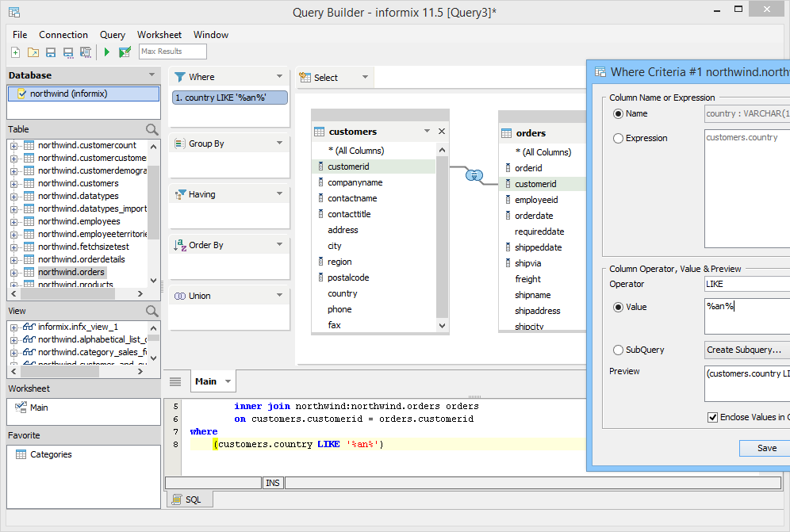Select the Expression radio button
Screen dimensions: 790x532
(x=619, y=138)
